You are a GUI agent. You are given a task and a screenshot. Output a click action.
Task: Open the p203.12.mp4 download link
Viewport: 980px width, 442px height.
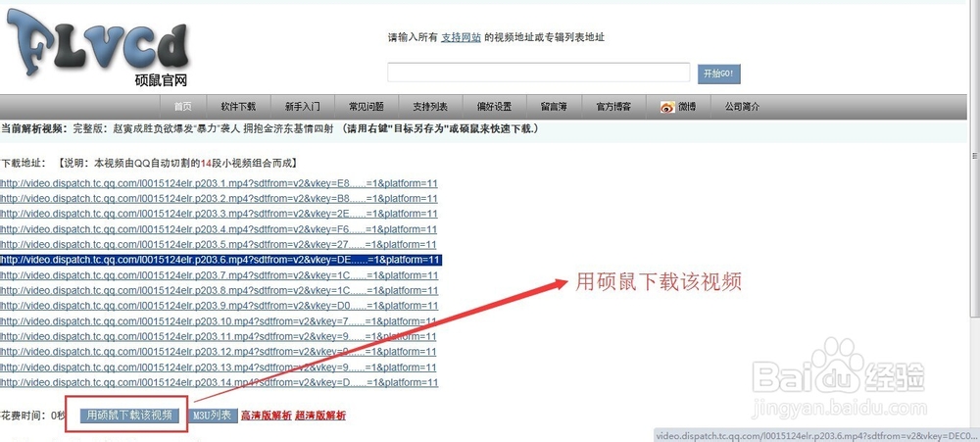click(219, 352)
